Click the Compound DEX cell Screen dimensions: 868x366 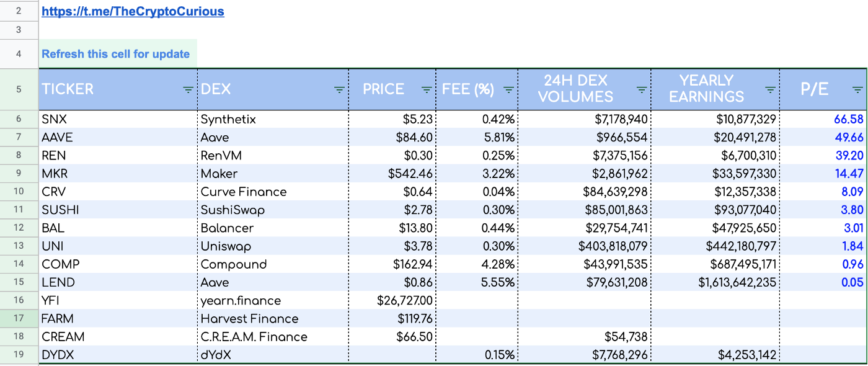pos(273,264)
